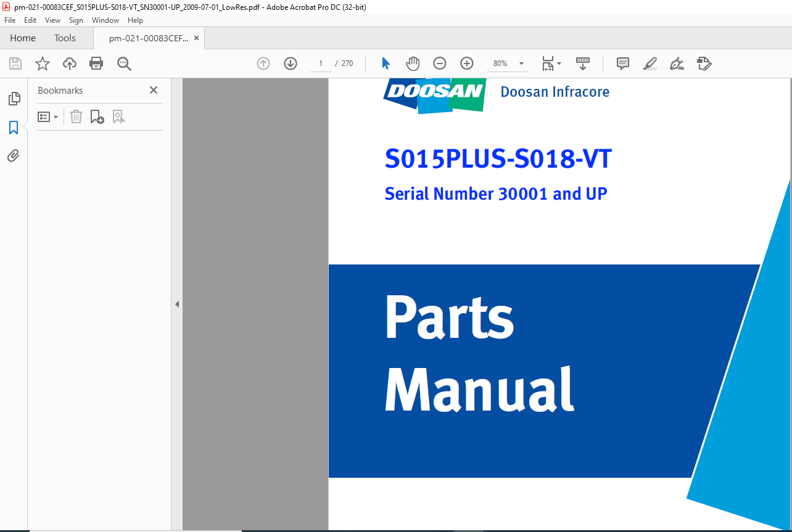Open the View menu
Viewport: 792px width, 532px height.
(52, 20)
